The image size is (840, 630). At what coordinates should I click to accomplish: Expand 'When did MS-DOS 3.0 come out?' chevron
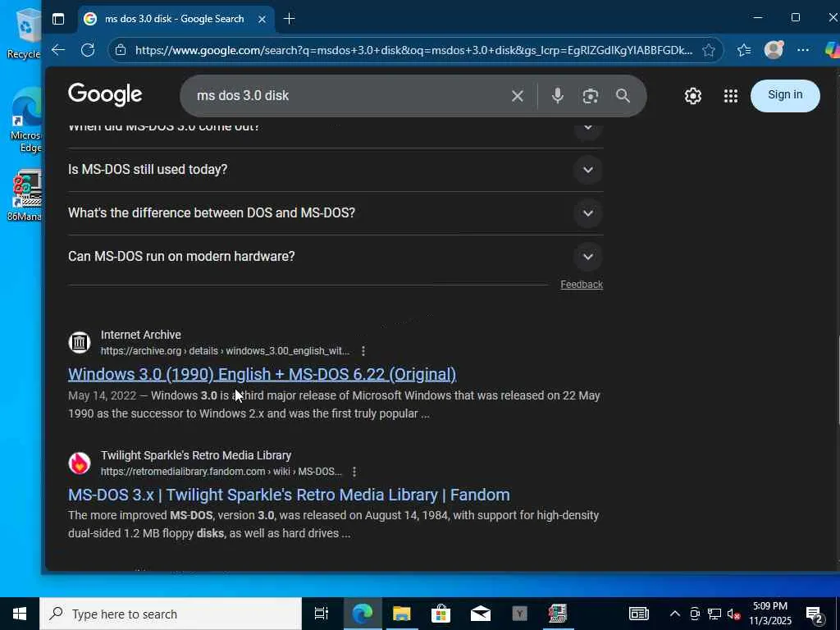click(x=587, y=129)
